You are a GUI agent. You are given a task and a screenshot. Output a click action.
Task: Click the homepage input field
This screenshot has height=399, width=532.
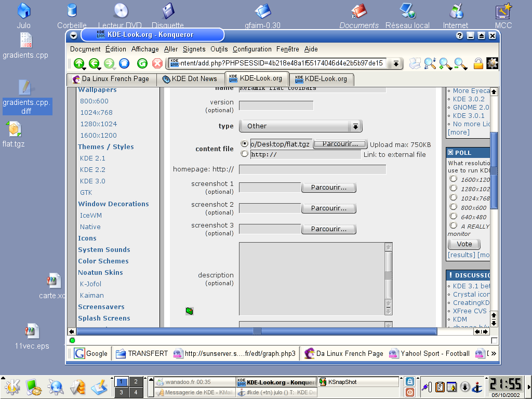click(x=312, y=169)
